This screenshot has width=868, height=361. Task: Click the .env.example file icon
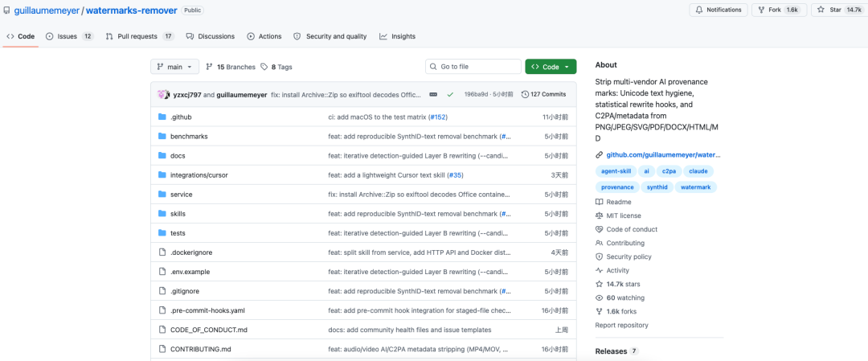click(162, 272)
